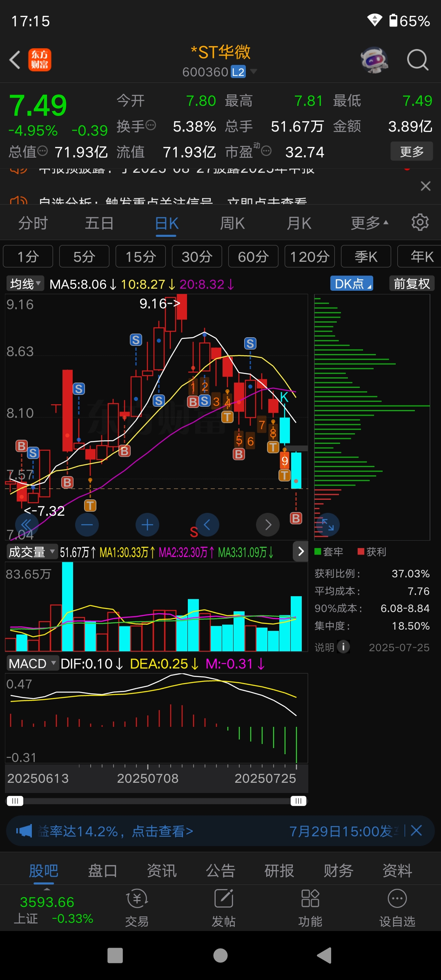The height and width of the screenshot is (980, 441).
Task: Zoom out chart with minus icon
Action: [x=87, y=525]
